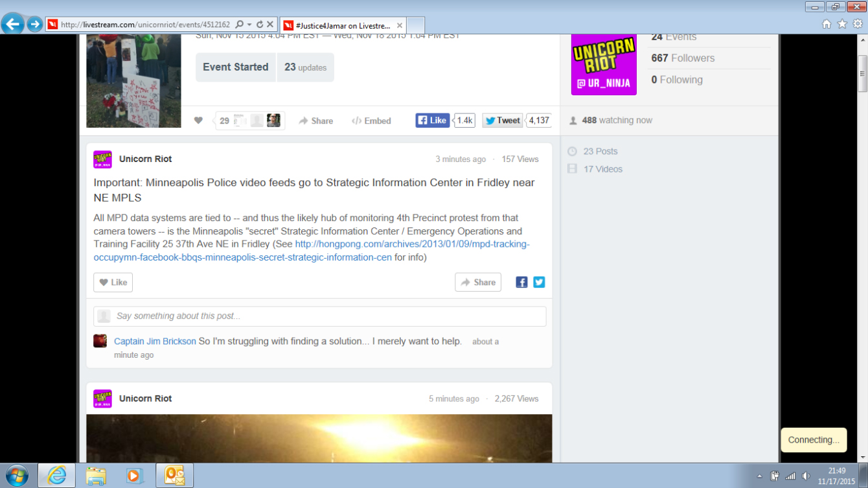
Task: Click the Tweet button
Action: coord(502,120)
